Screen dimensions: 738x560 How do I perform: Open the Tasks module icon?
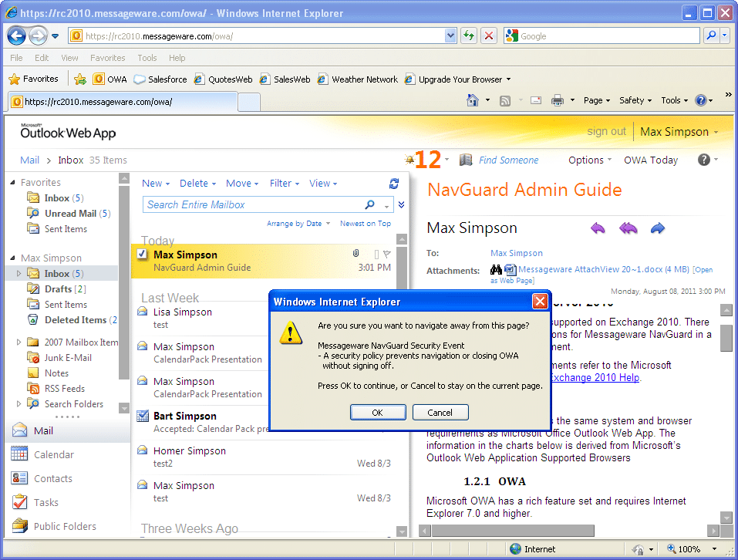tap(19, 502)
